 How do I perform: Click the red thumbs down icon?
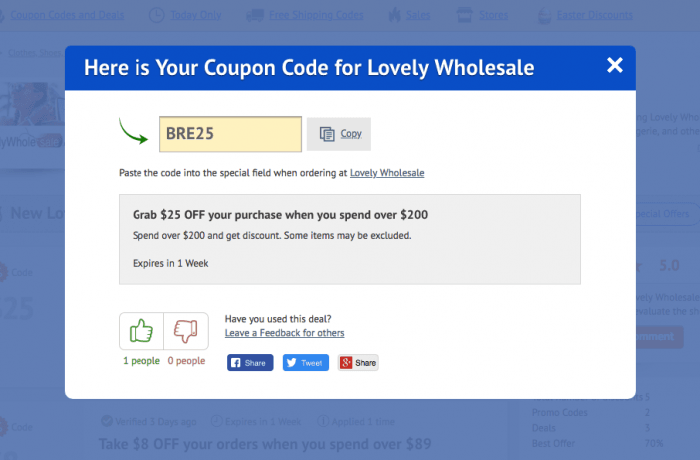point(186,331)
